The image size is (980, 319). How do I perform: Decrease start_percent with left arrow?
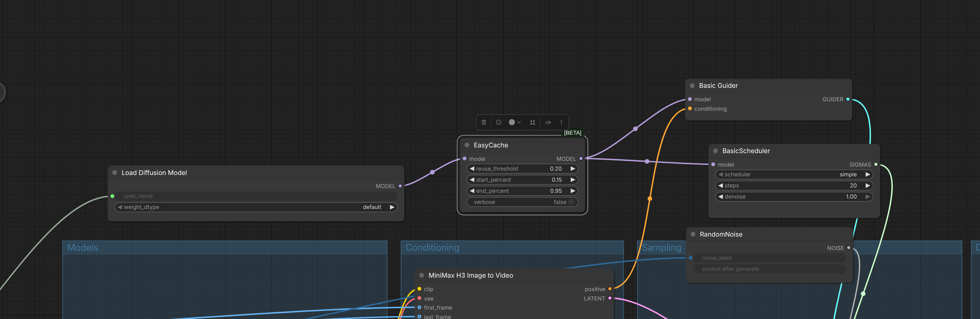click(472, 180)
